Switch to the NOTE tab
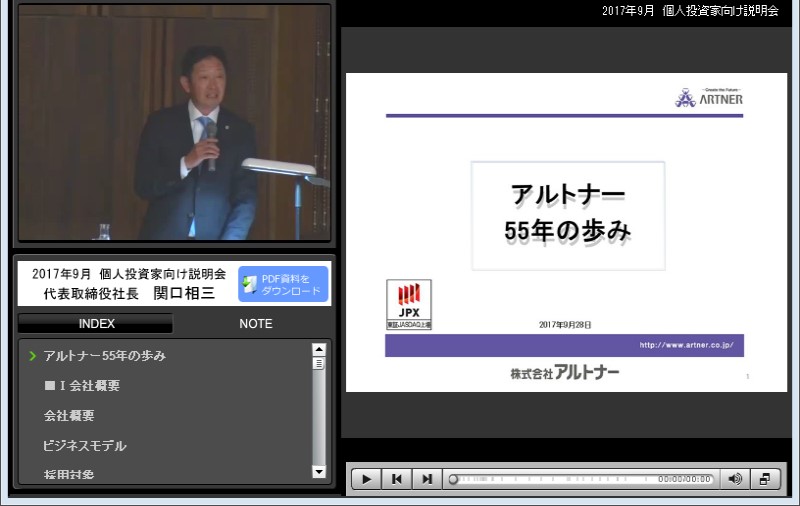800x506 pixels. tap(256, 323)
